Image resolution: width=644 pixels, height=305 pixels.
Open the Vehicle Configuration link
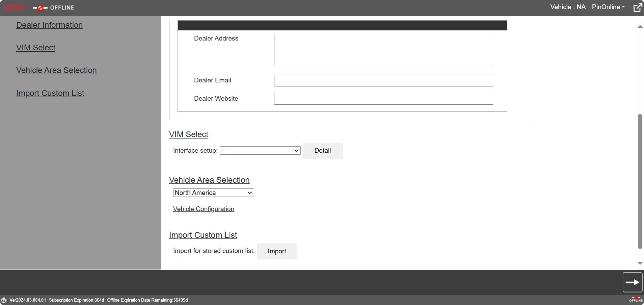click(x=204, y=209)
